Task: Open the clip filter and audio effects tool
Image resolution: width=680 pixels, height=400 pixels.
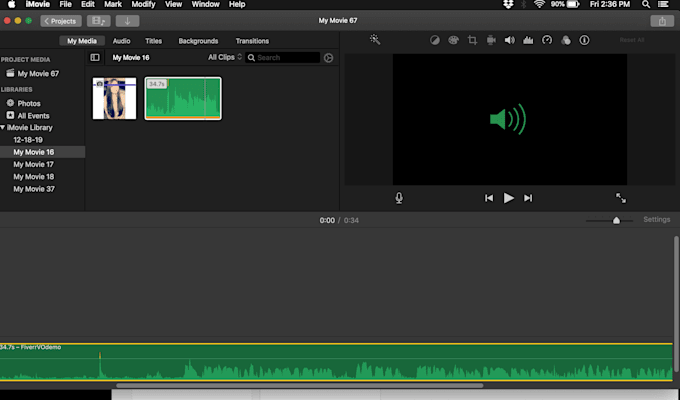Action: tap(566, 40)
